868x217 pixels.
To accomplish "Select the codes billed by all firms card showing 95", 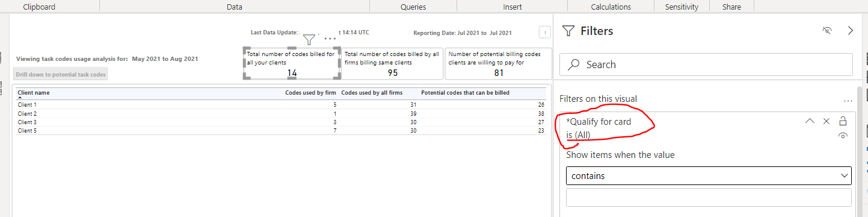I will [x=392, y=64].
